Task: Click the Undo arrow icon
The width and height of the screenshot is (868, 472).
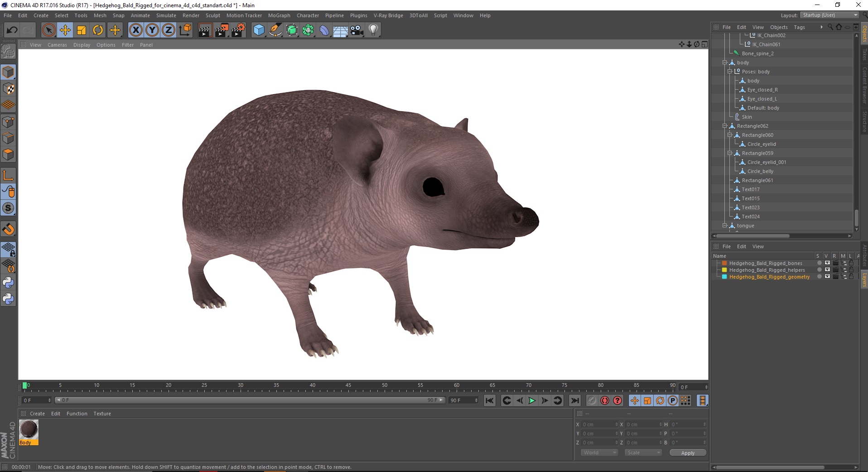Action: click(12, 30)
